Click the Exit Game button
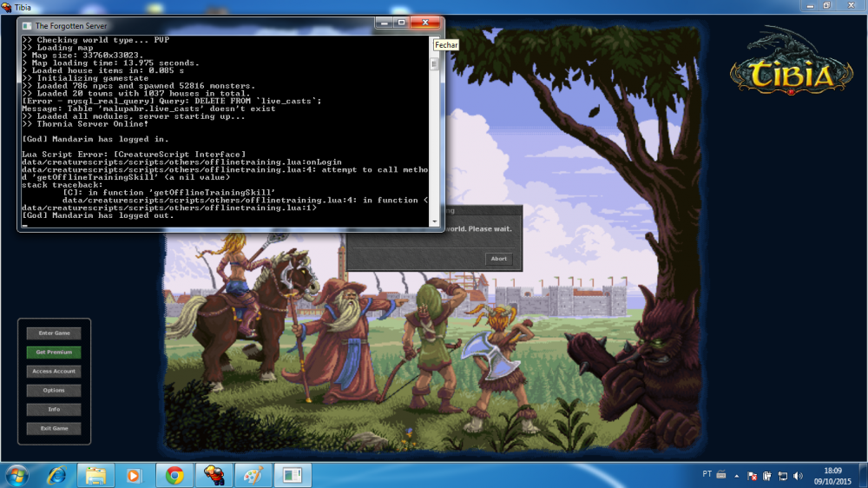 click(x=54, y=428)
